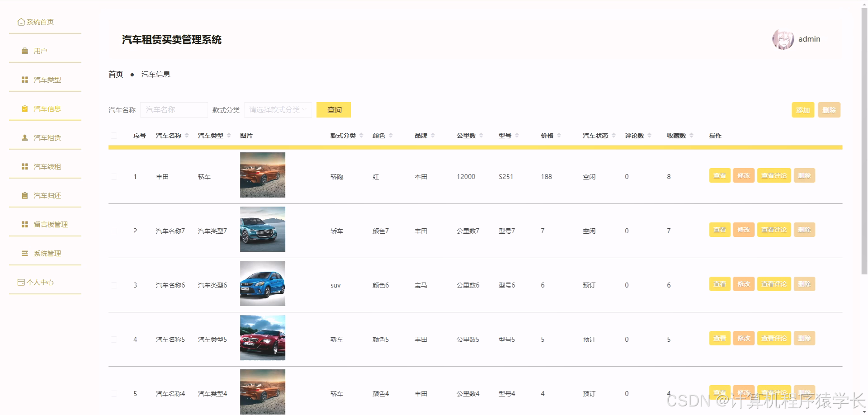Select the 系统首页 home icon in sidebar

(21, 21)
